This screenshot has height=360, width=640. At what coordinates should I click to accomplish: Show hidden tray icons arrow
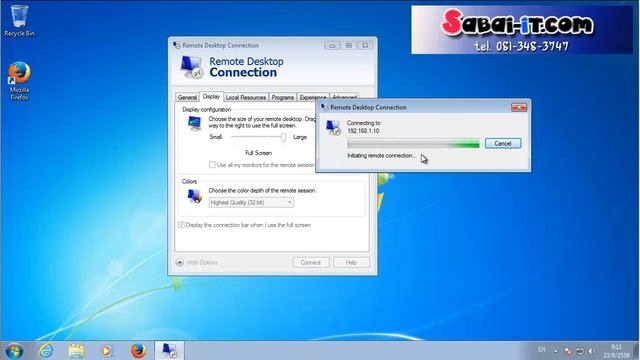coord(556,351)
